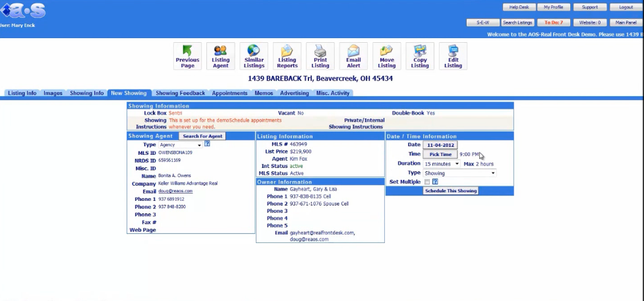
Task: Click agent phone 937 6891912
Action: pos(171,199)
